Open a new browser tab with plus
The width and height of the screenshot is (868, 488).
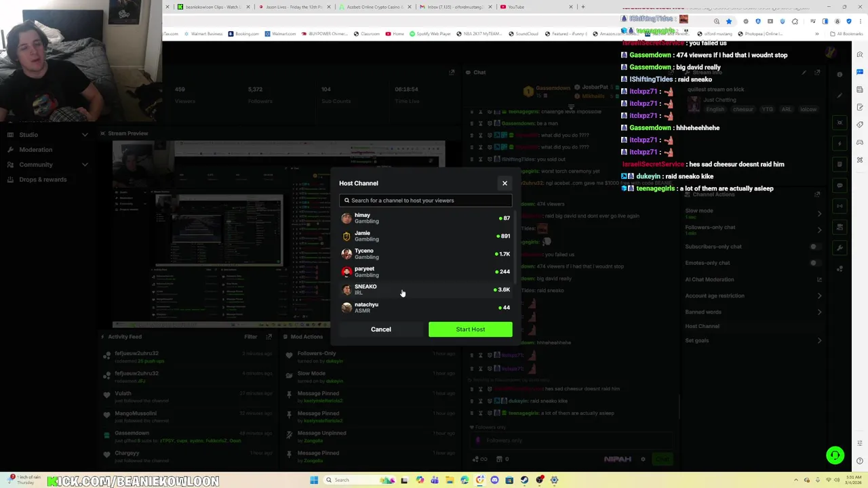583,7
